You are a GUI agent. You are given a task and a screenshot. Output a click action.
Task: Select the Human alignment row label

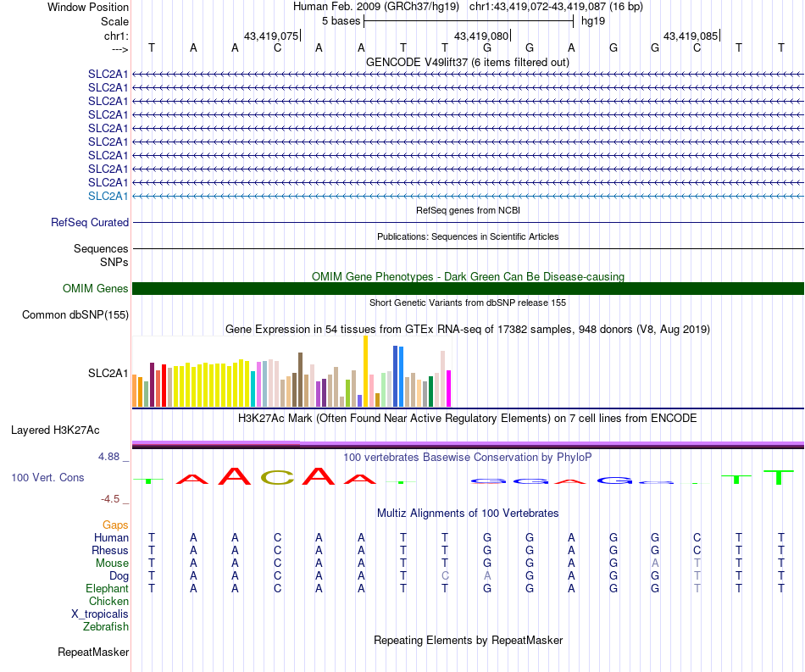(111, 537)
